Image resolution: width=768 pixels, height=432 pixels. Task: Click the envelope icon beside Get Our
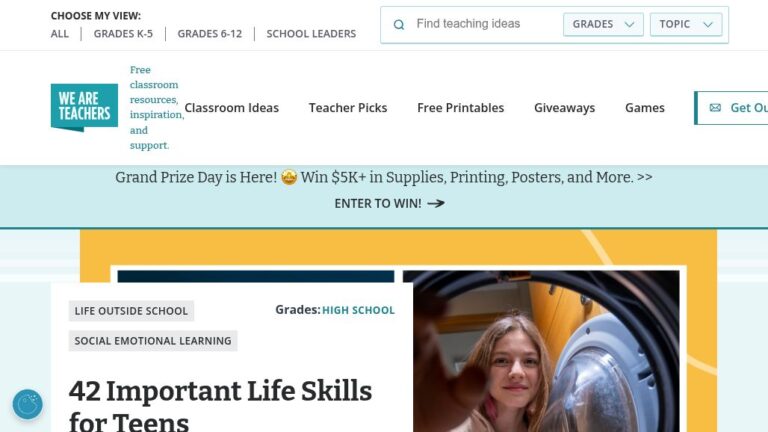[715, 108]
